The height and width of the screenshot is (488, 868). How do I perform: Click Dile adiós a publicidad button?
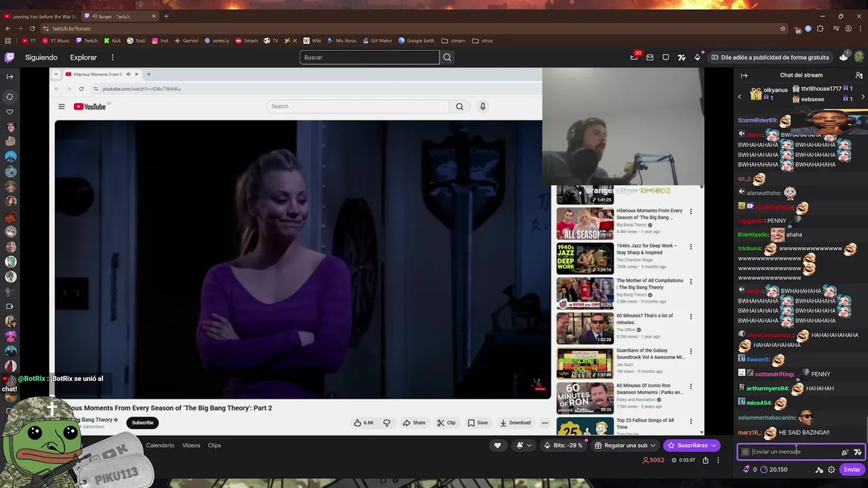(x=770, y=58)
